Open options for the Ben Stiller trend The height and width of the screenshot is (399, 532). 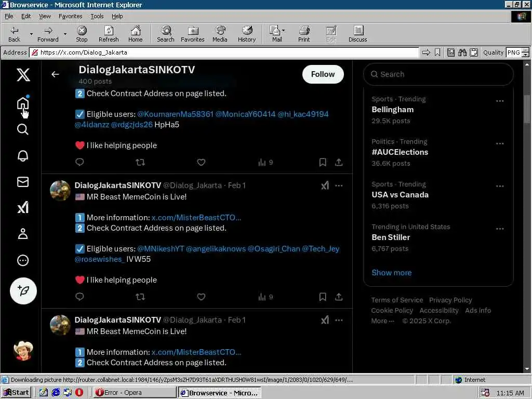click(x=499, y=229)
